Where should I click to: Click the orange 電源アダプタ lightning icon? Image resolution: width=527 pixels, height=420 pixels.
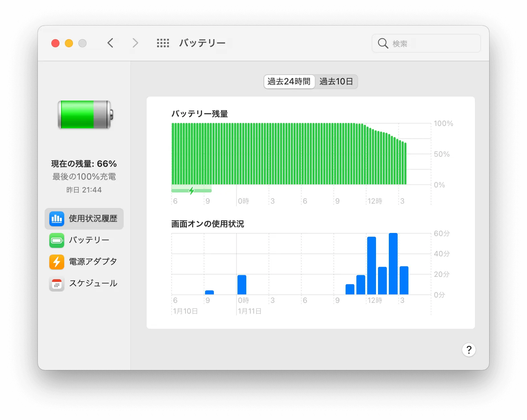57,262
